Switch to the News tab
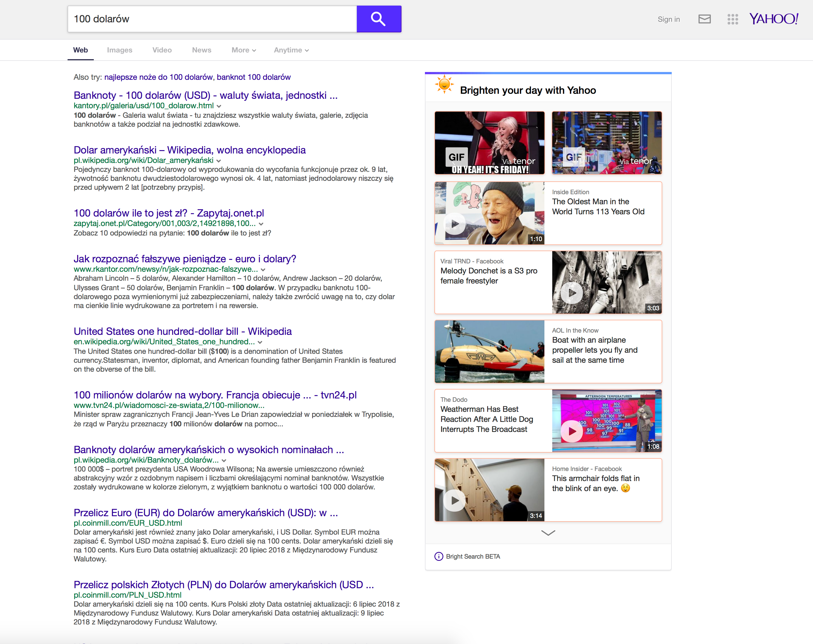The width and height of the screenshot is (813, 644). click(202, 50)
